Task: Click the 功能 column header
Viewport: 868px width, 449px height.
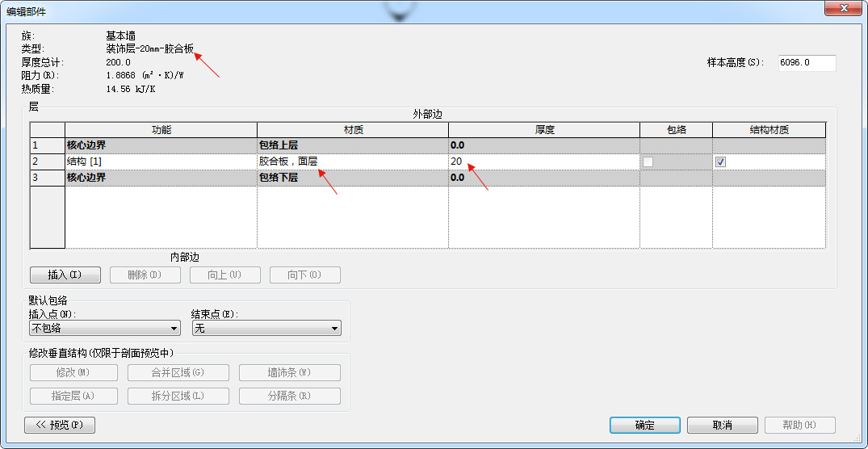Action: point(161,130)
